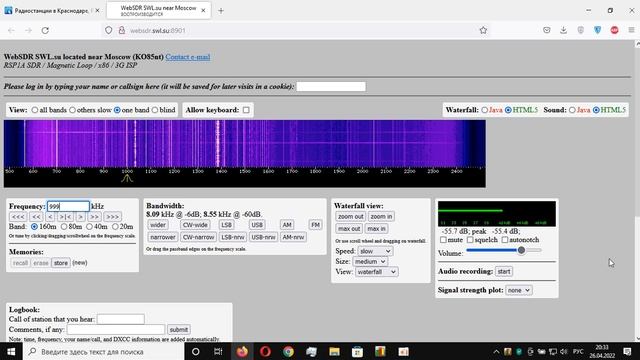The width and height of the screenshot is (640, 360).
Task: Bookmark this page with the star icon
Action: pos(483,30)
